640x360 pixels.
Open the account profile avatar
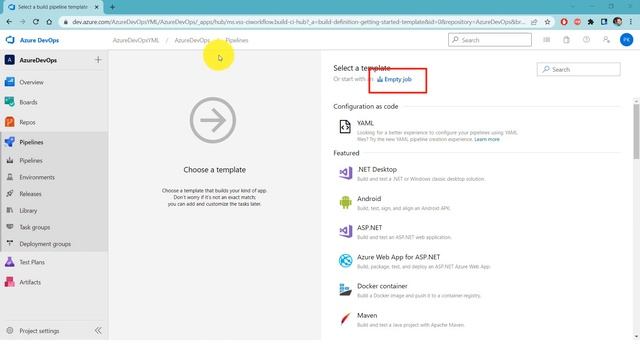pyautogui.click(x=627, y=40)
